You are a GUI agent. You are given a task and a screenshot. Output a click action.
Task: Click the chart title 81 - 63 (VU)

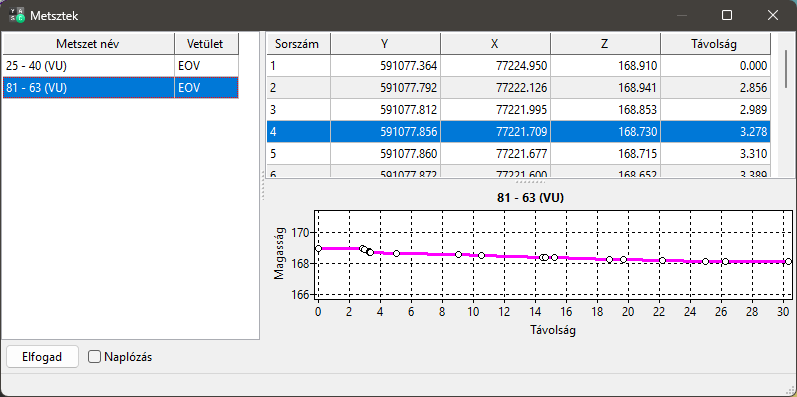point(530,198)
